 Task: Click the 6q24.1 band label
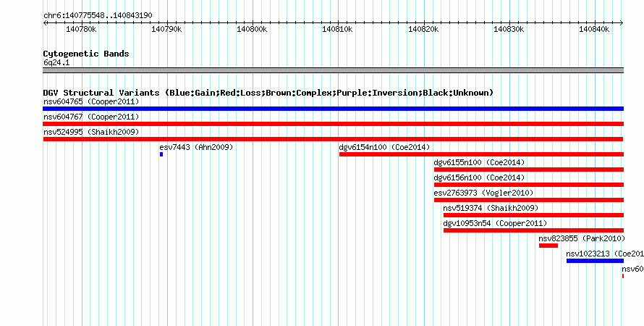click(x=56, y=62)
